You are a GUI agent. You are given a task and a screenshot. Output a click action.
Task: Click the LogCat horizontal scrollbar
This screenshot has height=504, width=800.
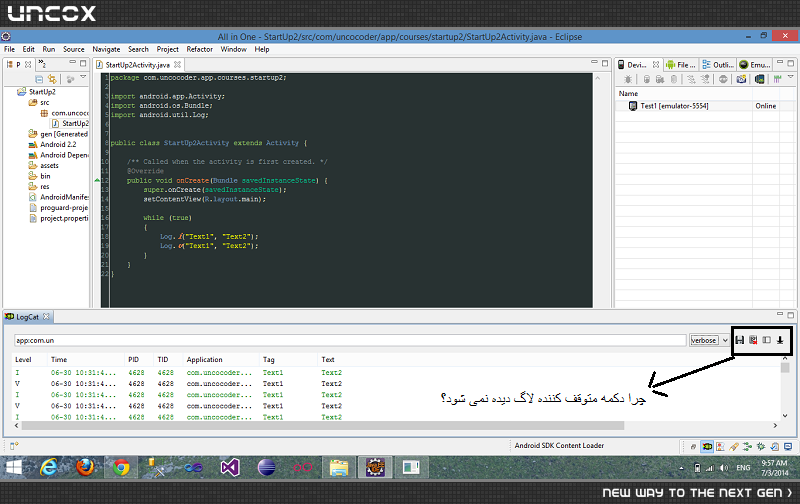323,425
